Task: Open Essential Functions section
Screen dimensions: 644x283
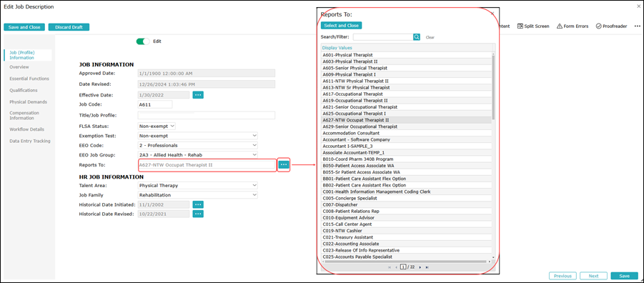Action: click(29, 79)
